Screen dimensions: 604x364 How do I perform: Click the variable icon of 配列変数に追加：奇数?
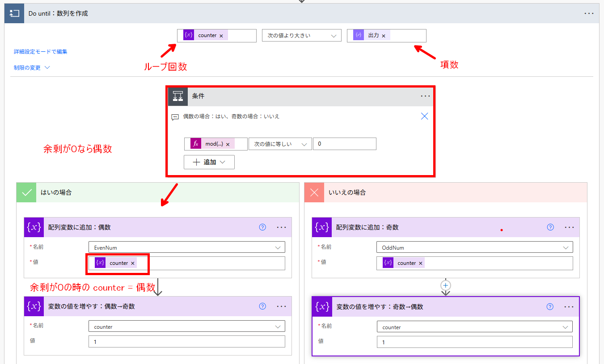[x=322, y=227]
